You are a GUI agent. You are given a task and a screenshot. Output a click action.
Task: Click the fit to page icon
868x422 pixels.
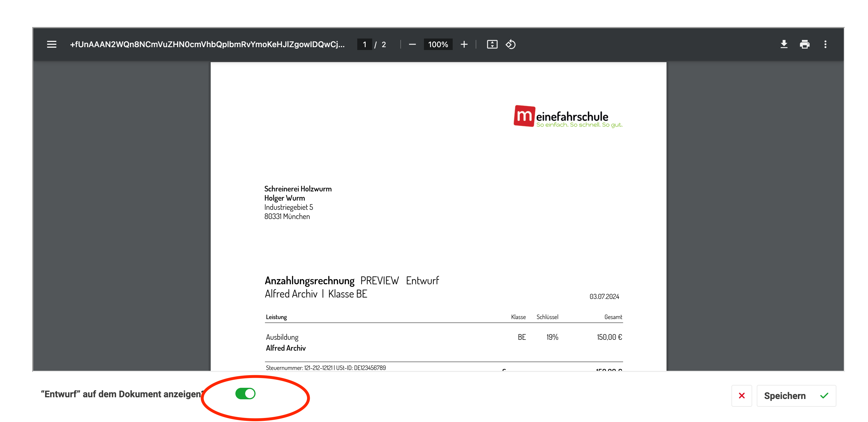click(x=492, y=45)
